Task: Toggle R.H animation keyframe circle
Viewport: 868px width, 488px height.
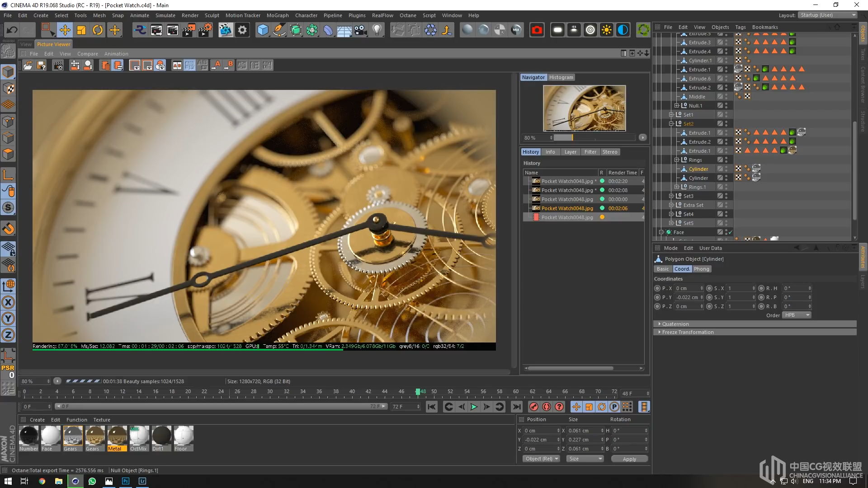Action: (761, 288)
